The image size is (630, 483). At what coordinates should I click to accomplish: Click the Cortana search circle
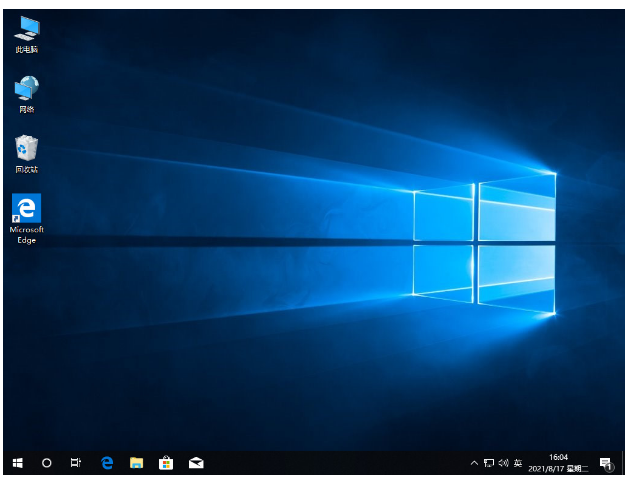pyautogui.click(x=46, y=463)
